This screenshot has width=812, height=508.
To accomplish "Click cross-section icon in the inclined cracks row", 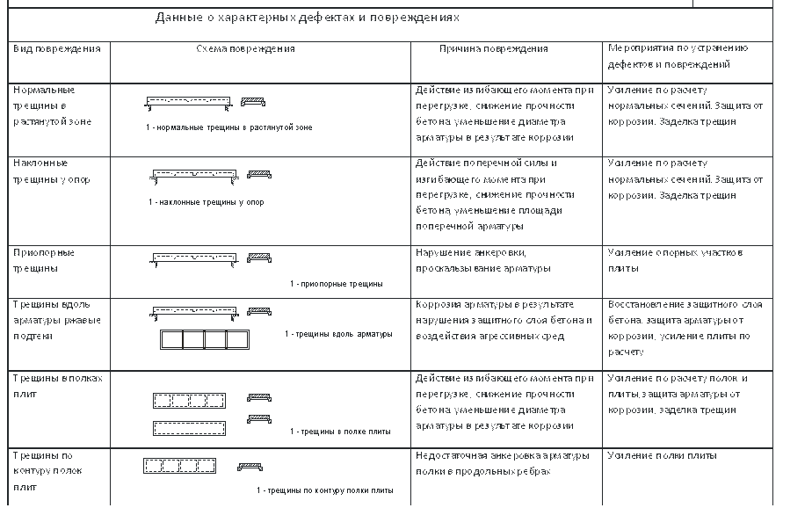I will coord(259,175).
